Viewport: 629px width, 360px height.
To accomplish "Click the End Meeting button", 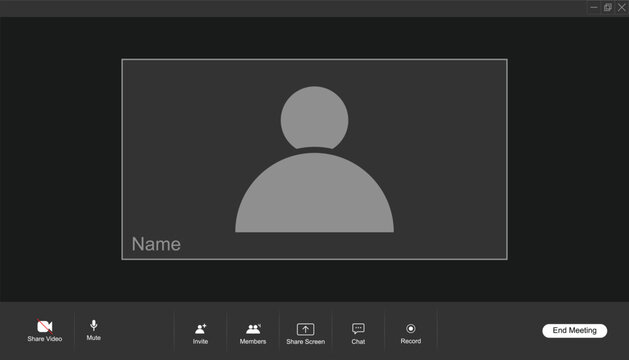I will point(574,330).
